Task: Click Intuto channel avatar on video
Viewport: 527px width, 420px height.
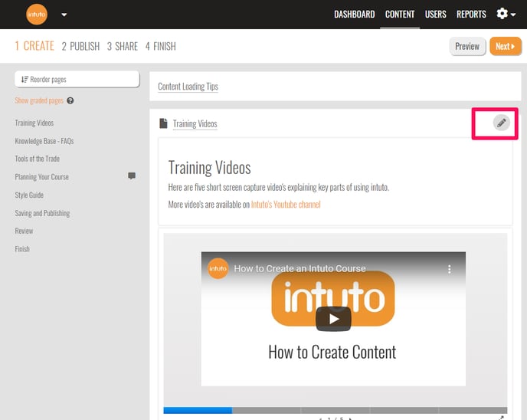Action: pyautogui.click(x=218, y=268)
